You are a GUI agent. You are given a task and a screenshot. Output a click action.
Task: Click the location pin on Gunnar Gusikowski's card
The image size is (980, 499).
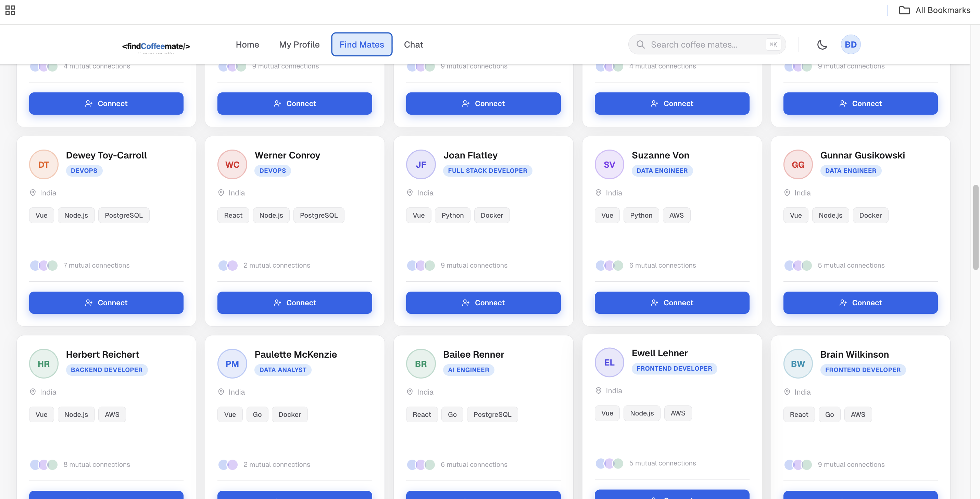787,193
